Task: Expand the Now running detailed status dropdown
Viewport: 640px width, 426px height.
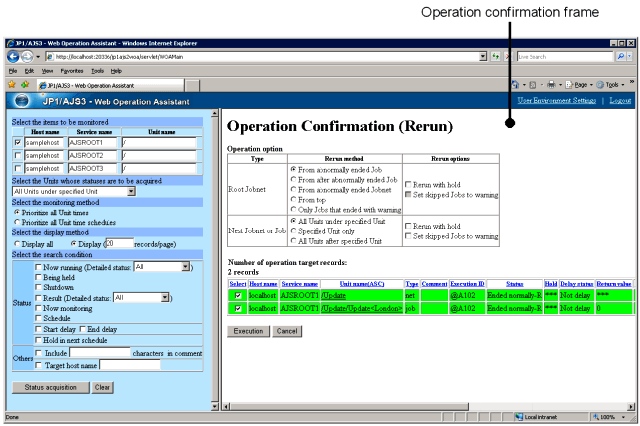Action: tap(186, 267)
